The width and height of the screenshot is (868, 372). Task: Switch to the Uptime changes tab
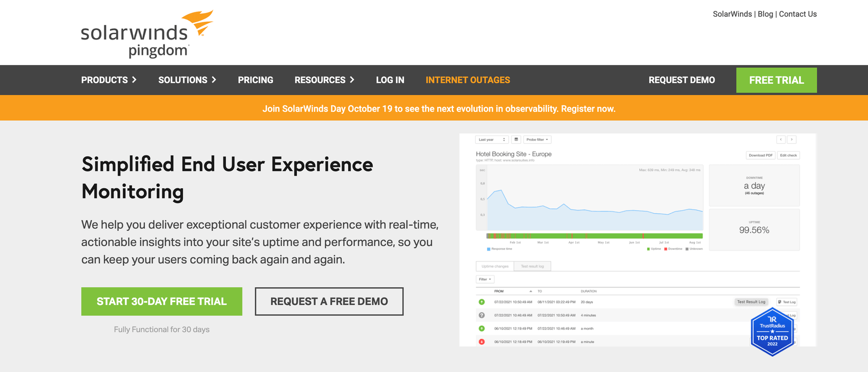pyautogui.click(x=495, y=266)
